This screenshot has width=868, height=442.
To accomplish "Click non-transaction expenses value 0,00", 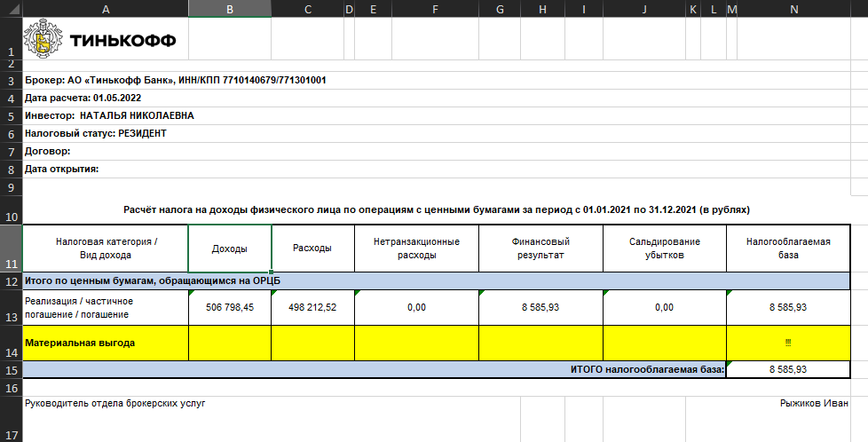I will [x=416, y=307].
